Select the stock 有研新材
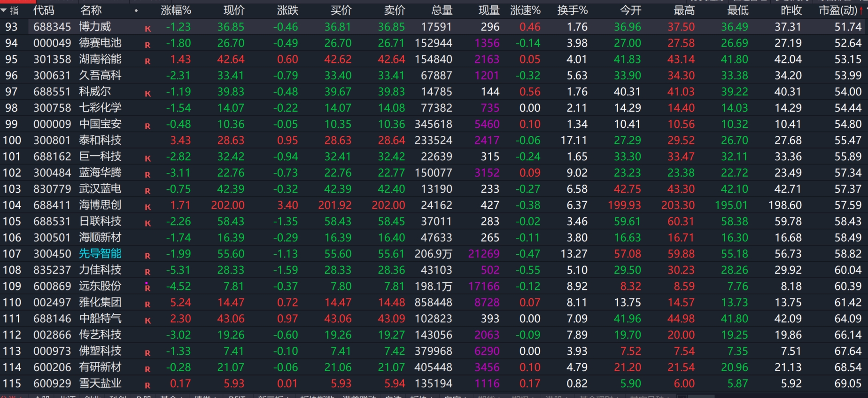The width and height of the screenshot is (868, 398). pos(101,367)
